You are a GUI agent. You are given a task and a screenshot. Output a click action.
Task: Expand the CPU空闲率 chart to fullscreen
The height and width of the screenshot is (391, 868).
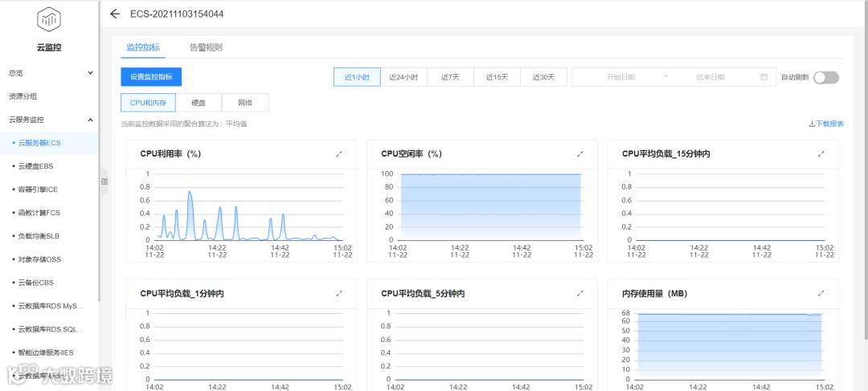coord(580,153)
